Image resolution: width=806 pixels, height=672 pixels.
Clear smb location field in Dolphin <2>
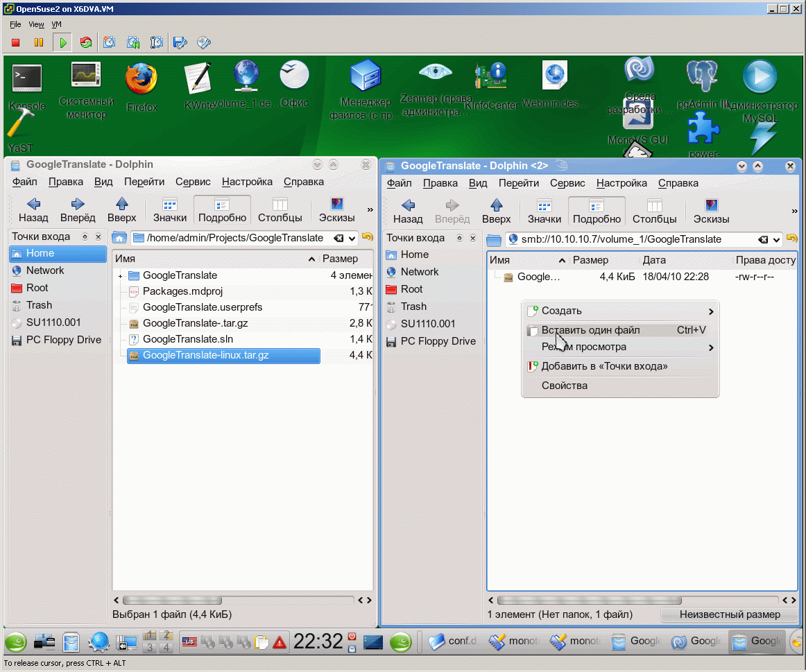[x=763, y=240]
